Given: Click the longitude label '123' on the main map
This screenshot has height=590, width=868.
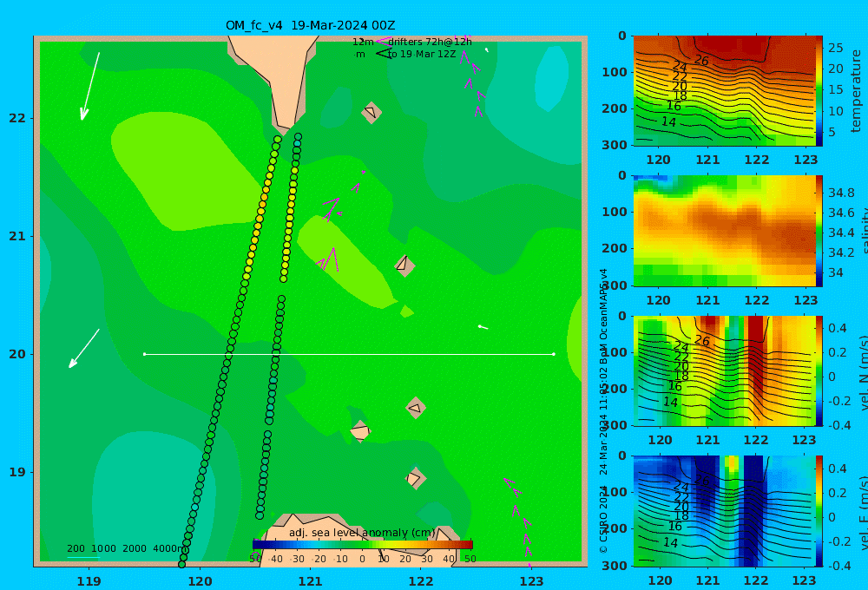Looking at the screenshot, I should (x=532, y=581).
